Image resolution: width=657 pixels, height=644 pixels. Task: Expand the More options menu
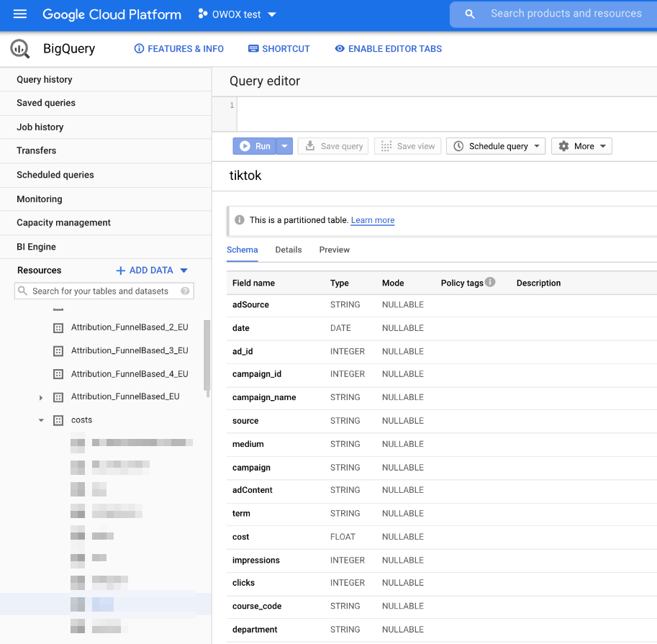click(x=581, y=146)
